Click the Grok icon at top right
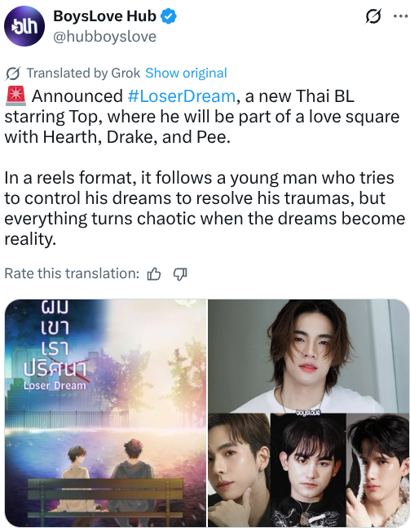Viewport: 410px width, 532px height. (x=373, y=16)
